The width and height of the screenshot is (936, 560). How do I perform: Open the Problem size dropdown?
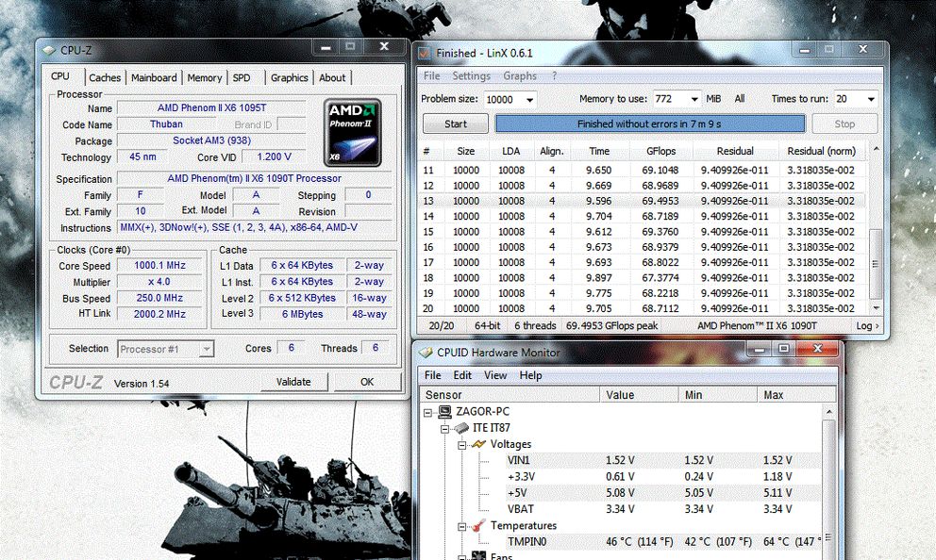click(529, 100)
